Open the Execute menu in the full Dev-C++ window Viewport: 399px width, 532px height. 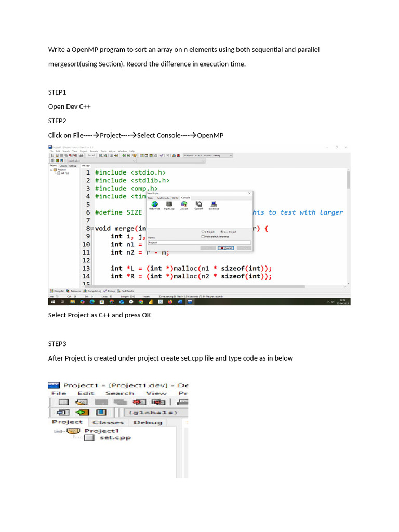pyautogui.click(x=94, y=151)
